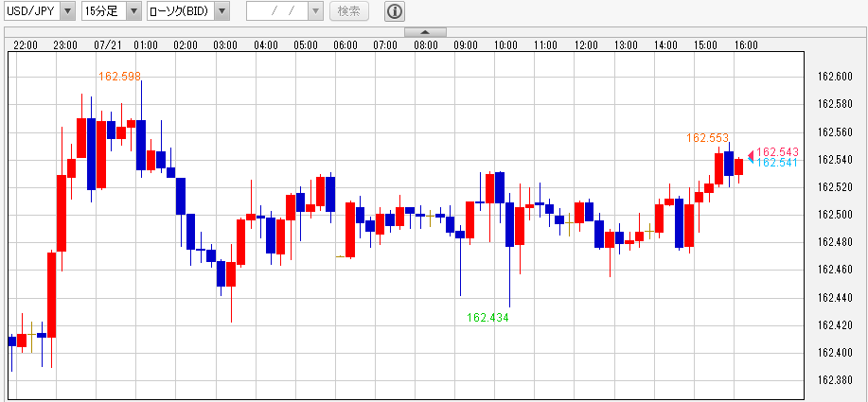Click the 02:00 time axis label
This screenshot has height=402, width=868.
point(186,45)
